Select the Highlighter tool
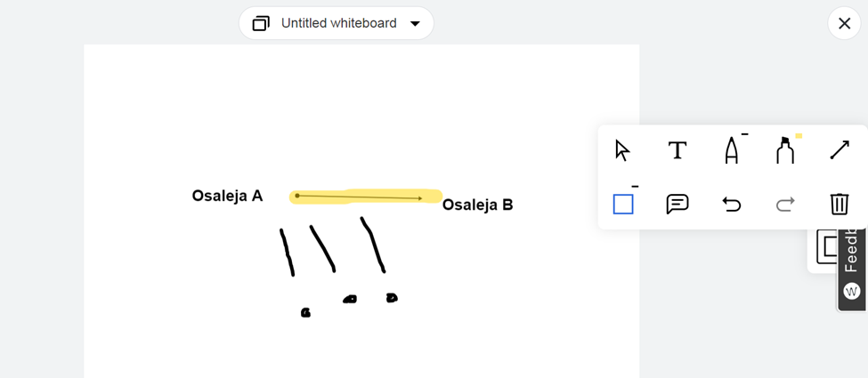The image size is (868, 378). [785, 150]
